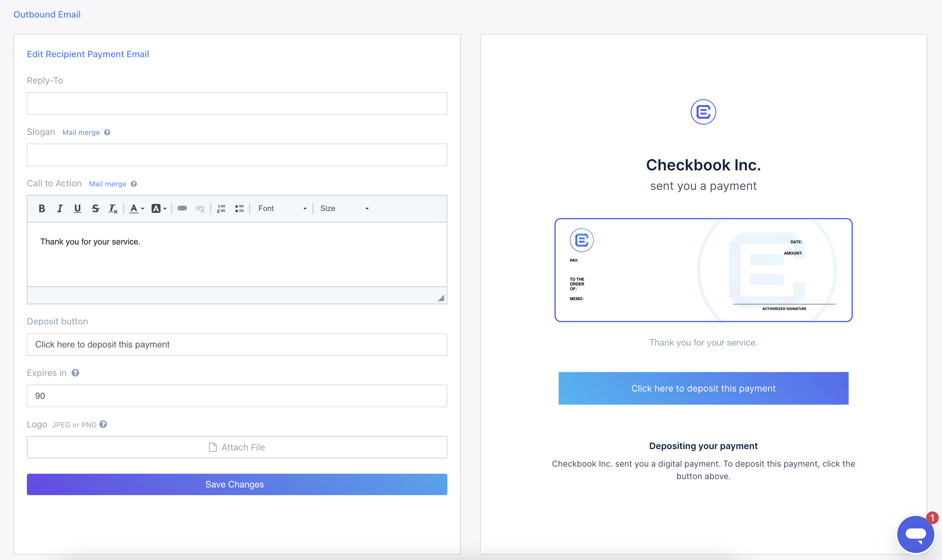Click 'Thank you for your service.' in preview

click(x=703, y=343)
